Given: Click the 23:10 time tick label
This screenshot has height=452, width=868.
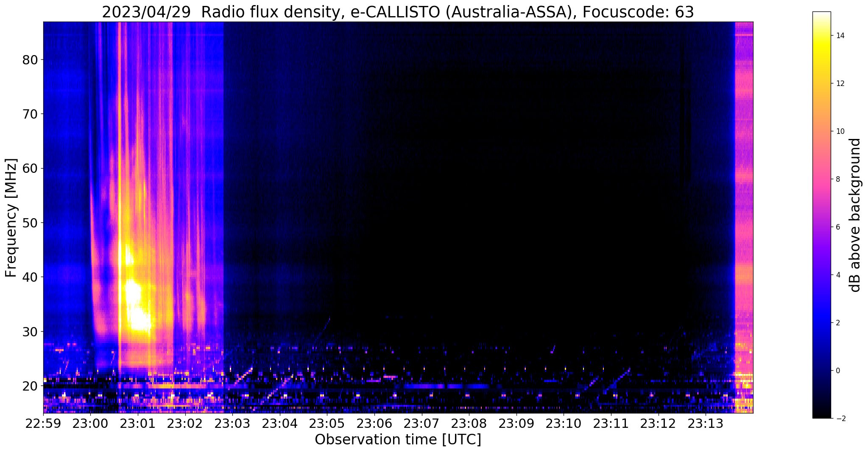Looking at the screenshot, I should point(564,424).
